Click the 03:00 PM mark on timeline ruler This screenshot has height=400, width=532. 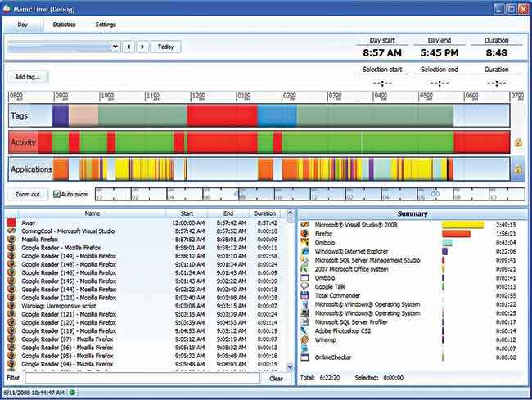click(335, 97)
